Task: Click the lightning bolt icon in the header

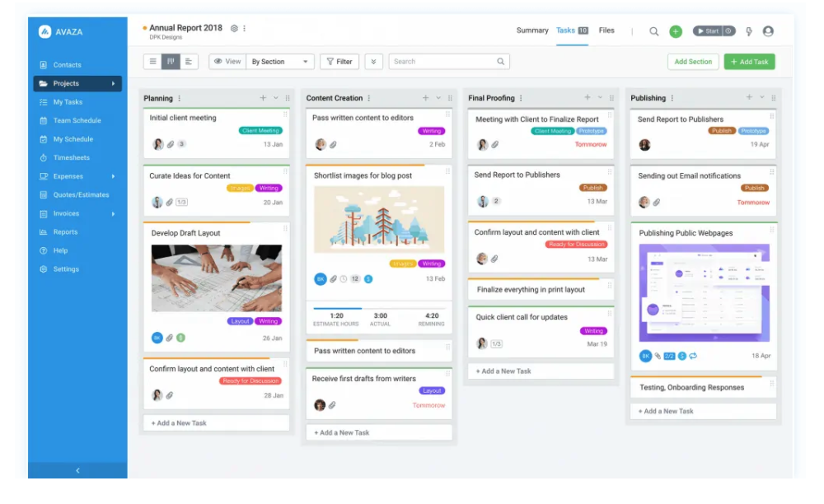Action: [749, 31]
